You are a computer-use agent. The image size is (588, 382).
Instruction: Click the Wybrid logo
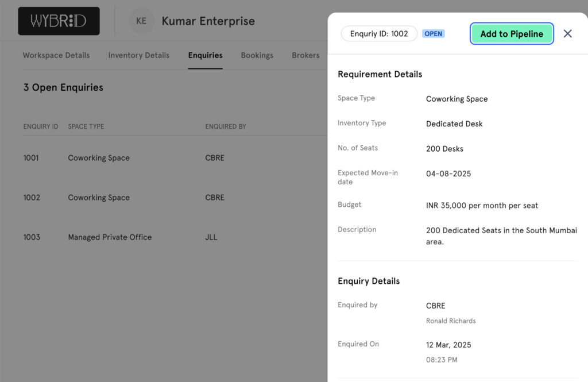[59, 21]
